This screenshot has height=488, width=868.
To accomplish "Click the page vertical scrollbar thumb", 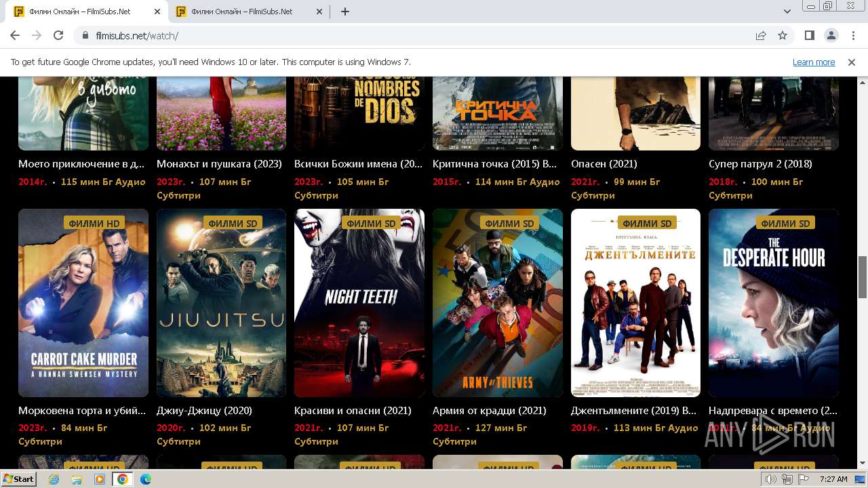I will click(x=863, y=277).
